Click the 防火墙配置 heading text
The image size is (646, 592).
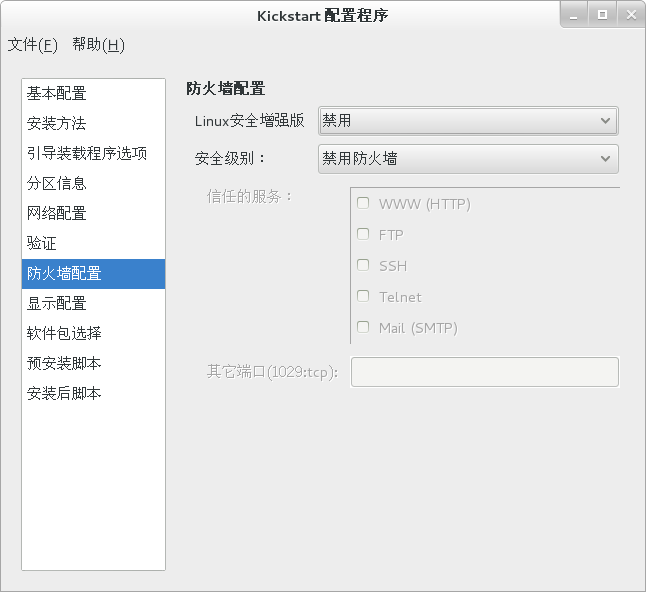coord(225,89)
